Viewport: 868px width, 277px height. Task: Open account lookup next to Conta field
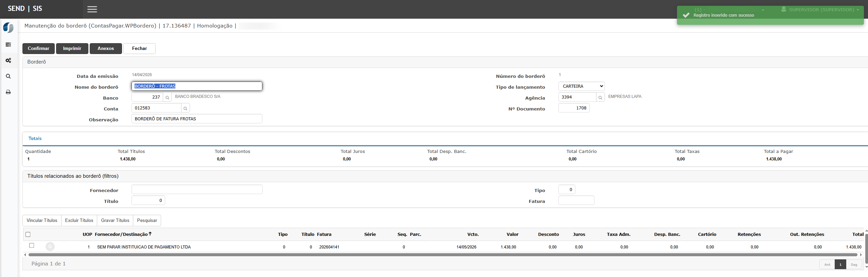(x=185, y=108)
